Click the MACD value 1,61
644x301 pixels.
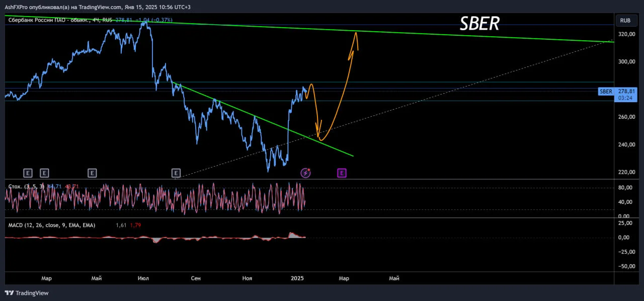point(121,225)
